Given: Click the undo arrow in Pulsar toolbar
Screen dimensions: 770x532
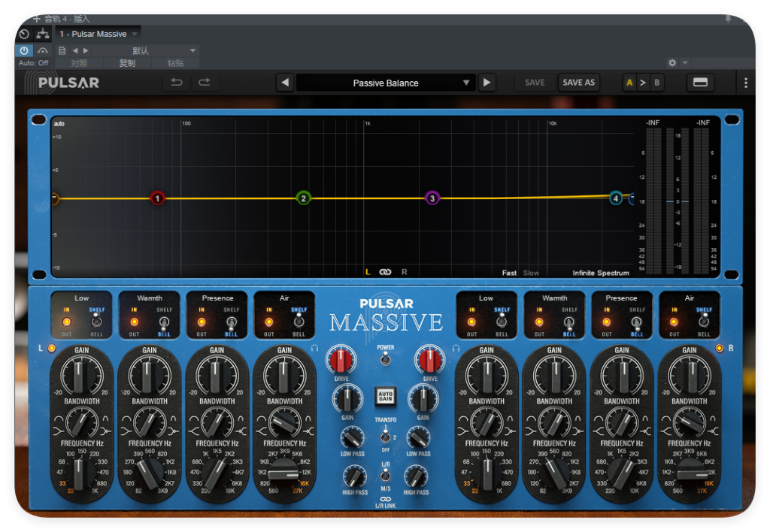Looking at the screenshot, I should pyautogui.click(x=176, y=83).
